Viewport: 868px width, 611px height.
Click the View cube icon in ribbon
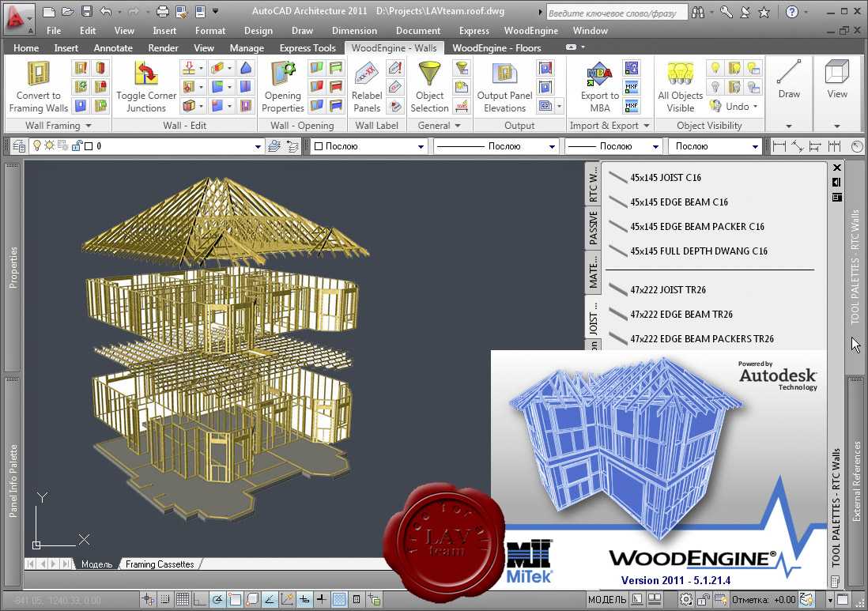pos(837,73)
